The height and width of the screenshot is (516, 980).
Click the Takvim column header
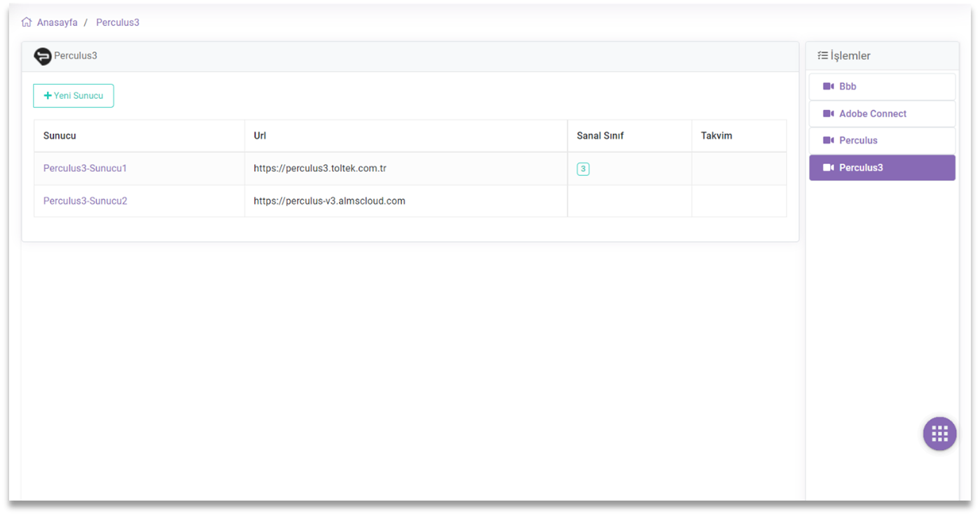tap(716, 135)
